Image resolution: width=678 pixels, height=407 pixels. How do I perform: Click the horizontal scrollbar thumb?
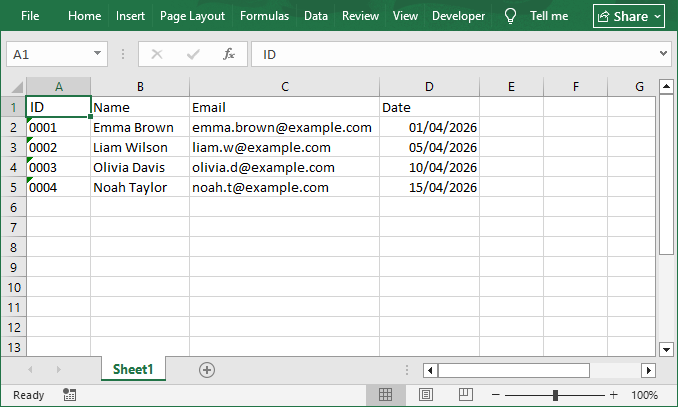(514, 370)
